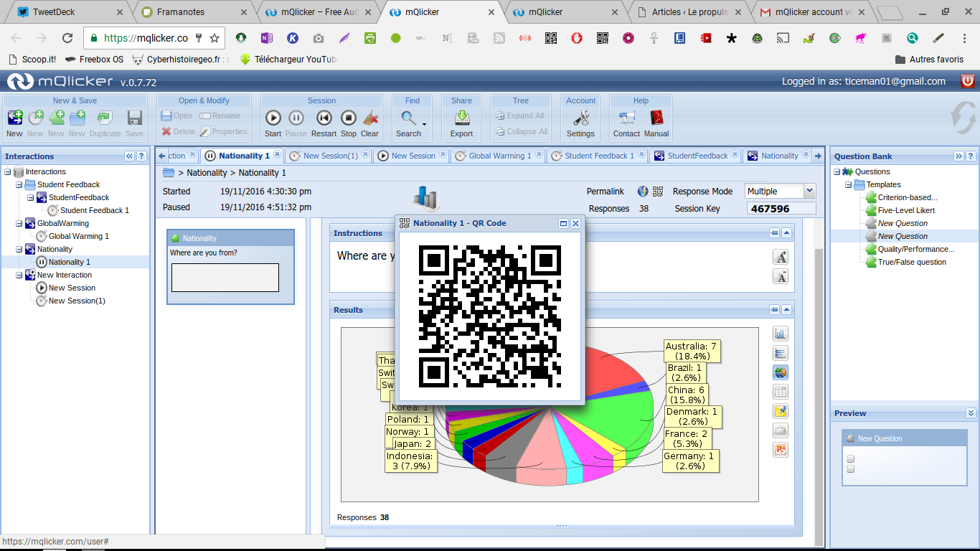The width and height of the screenshot is (980, 551).
Task: Show results as a word cloud
Action: tap(781, 430)
